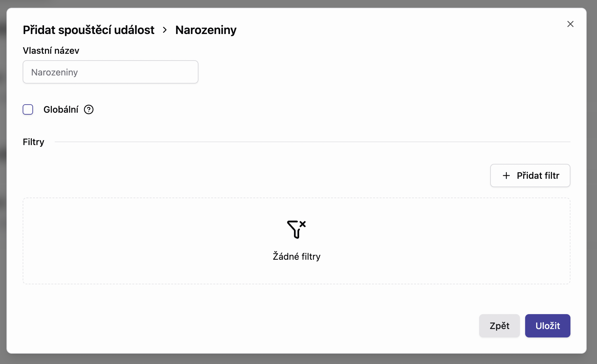Click the Narozeniny breadcrumb title

click(x=206, y=30)
